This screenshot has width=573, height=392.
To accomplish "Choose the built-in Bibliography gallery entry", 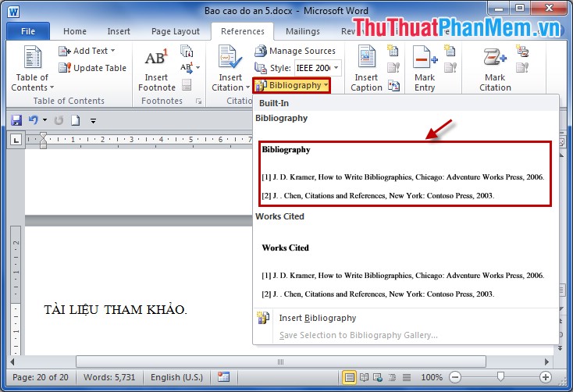I will 405,173.
